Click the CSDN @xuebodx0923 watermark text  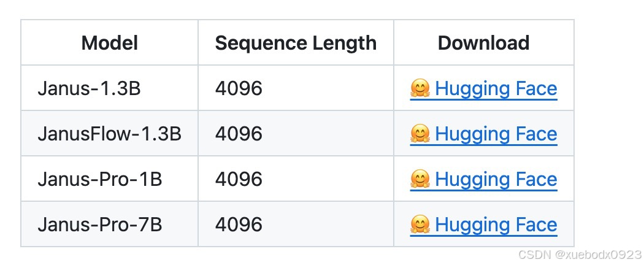(x=580, y=255)
